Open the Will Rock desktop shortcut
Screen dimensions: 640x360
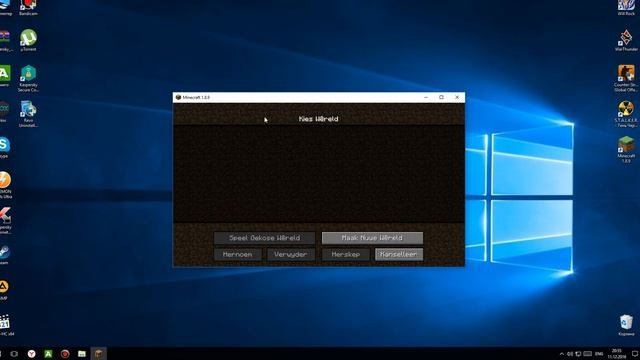tap(626, 7)
